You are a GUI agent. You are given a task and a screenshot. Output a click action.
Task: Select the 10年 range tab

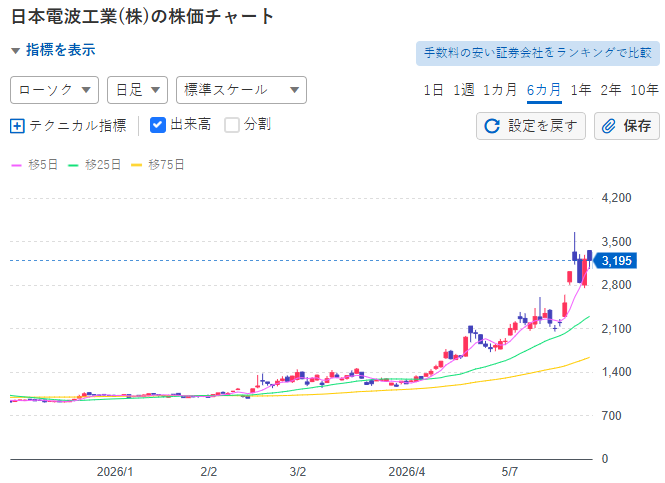point(644,90)
